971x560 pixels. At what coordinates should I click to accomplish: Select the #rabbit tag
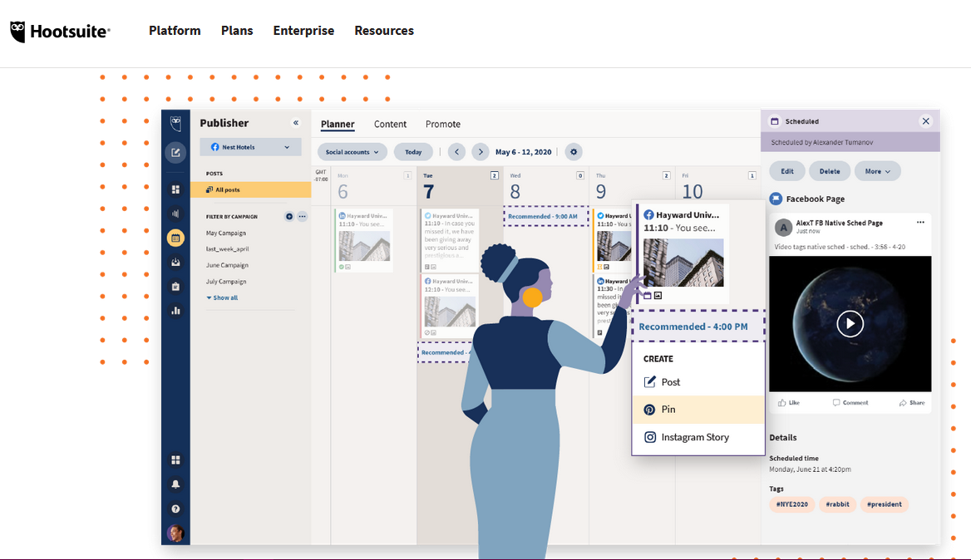[837, 504]
